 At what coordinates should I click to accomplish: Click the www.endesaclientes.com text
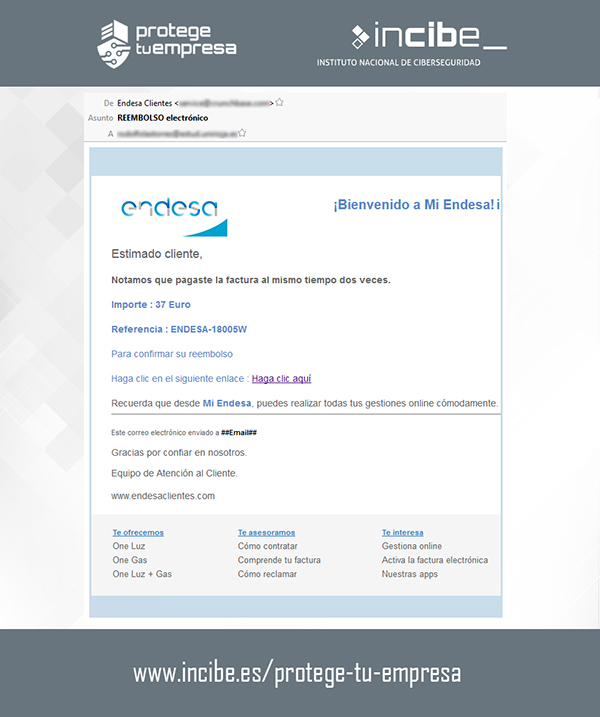[163, 496]
